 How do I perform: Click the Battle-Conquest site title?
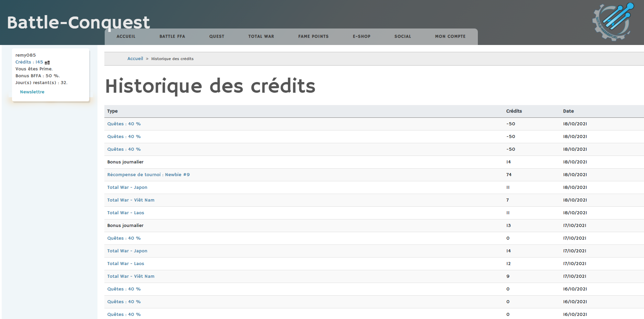click(78, 23)
